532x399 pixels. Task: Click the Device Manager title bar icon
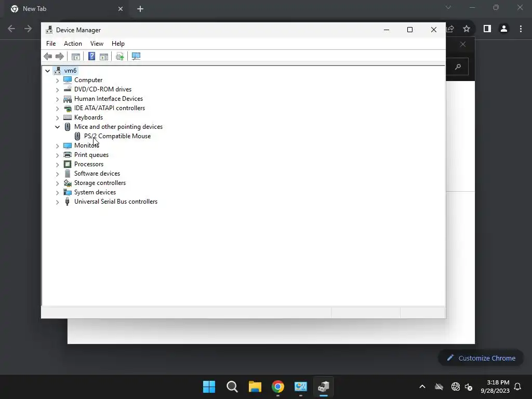click(49, 30)
